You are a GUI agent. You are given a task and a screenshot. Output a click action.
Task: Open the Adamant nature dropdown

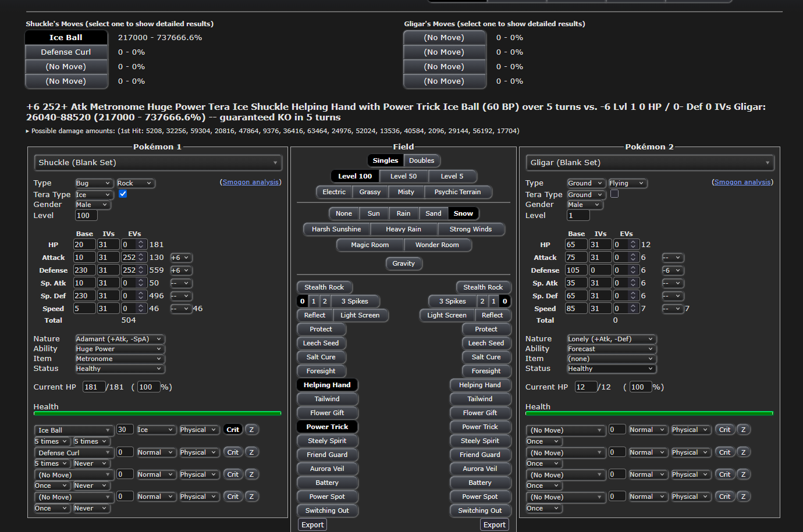coord(120,339)
